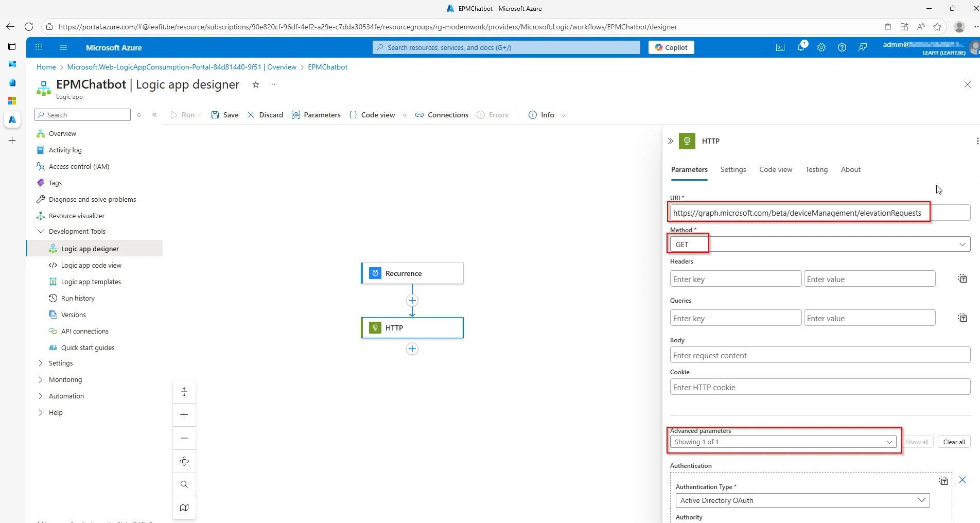Open the Azure portal hamburger menu
This screenshot has height=523, width=980.
(x=63, y=47)
